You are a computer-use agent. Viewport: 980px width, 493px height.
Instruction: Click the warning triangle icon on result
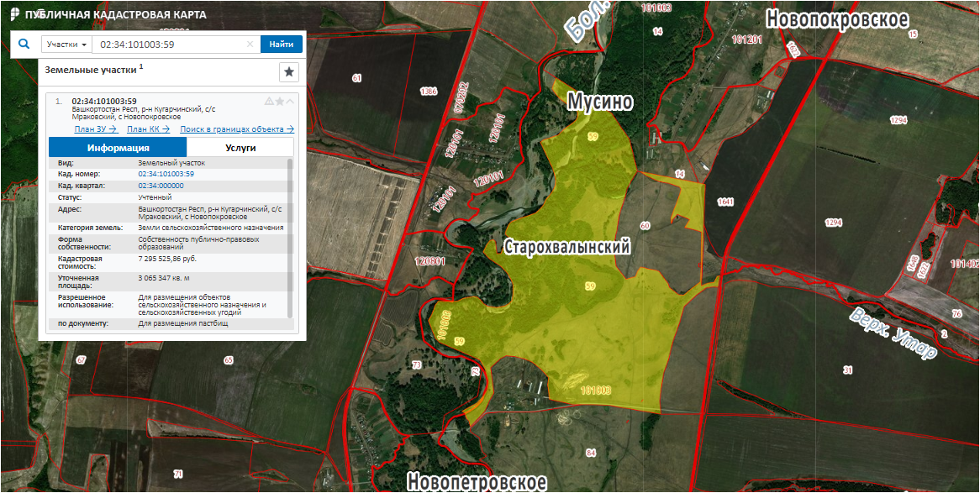(x=269, y=101)
